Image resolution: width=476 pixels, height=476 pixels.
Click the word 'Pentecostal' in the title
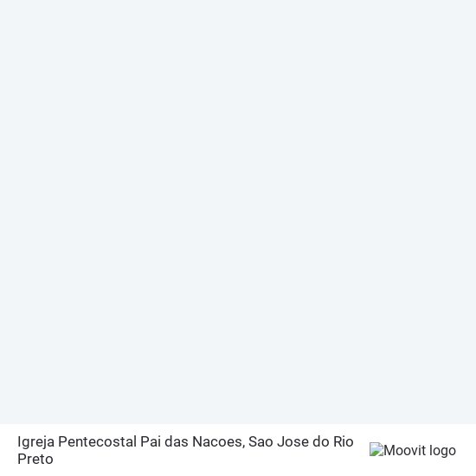[x=97, y=441]
